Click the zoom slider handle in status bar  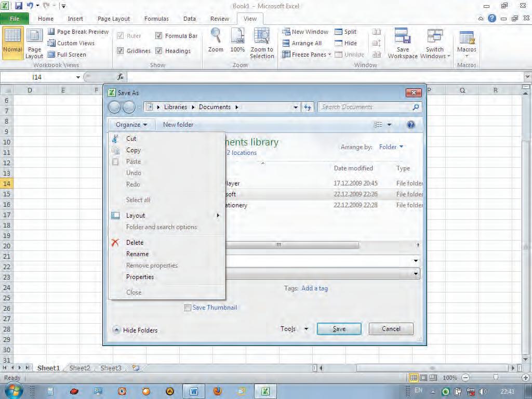496,377
